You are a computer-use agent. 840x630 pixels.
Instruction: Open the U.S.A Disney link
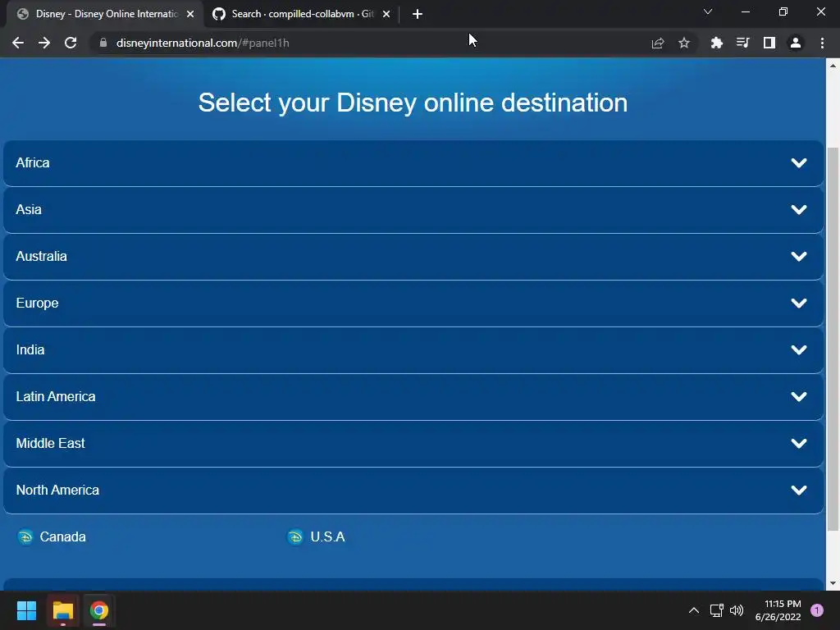coord(328,536)
